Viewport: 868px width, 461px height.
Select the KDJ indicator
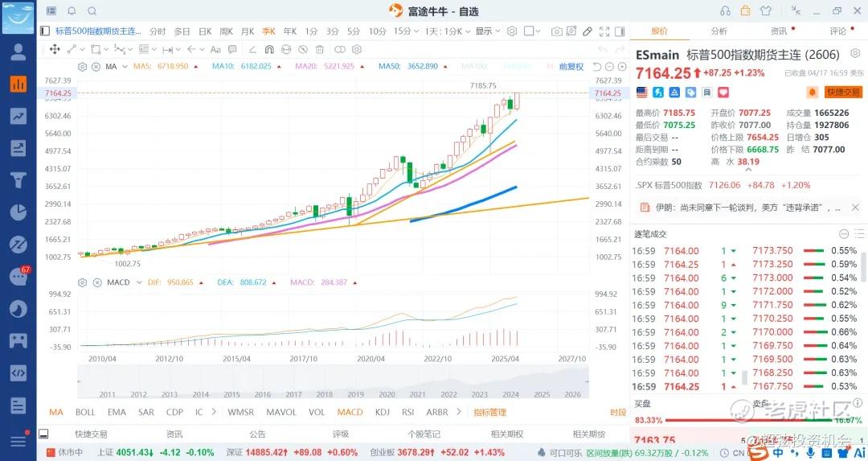point(382,412)
